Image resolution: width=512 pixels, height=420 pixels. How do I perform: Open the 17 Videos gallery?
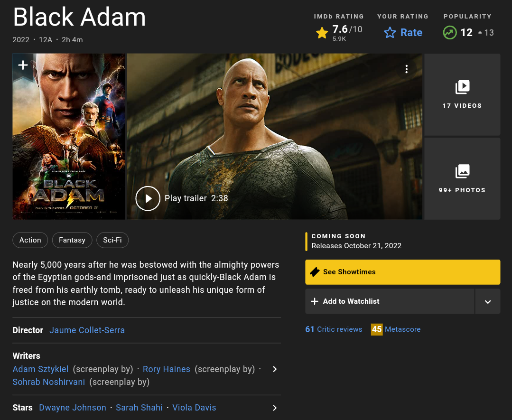[462, 94]
